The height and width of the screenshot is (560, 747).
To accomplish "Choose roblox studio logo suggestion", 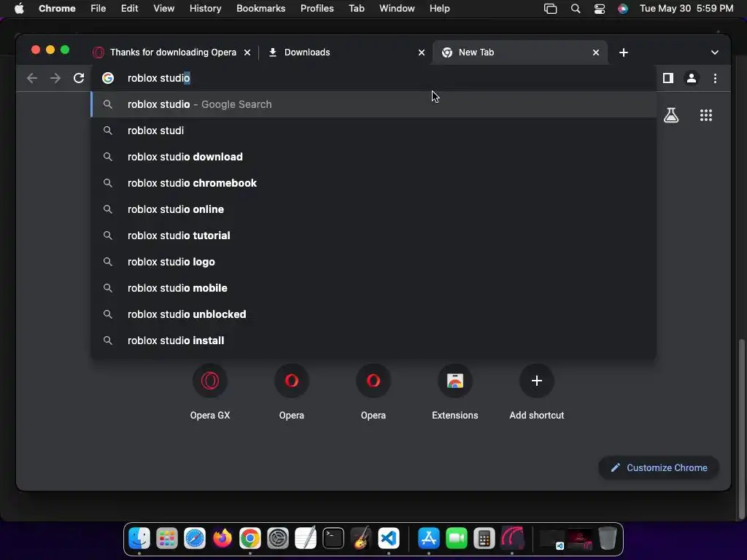I will point(374,262).
